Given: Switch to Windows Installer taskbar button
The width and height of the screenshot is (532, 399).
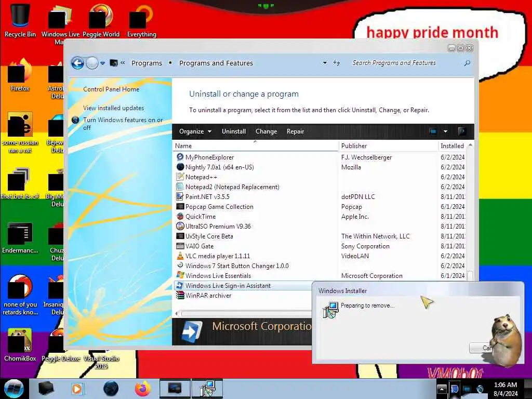Looking at the screenshot, I should coord(207,389).
